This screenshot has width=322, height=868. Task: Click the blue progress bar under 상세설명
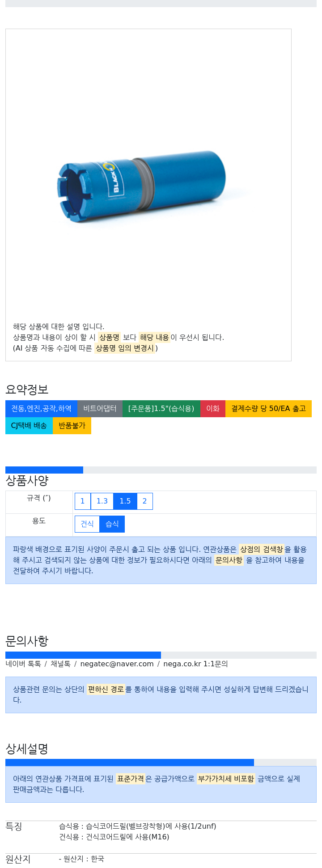[130, 762]
